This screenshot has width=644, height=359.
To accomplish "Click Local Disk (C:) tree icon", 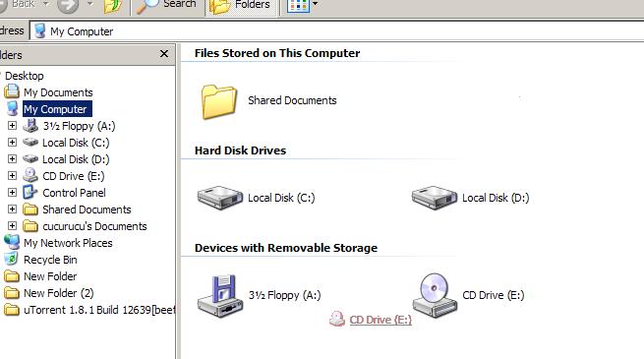I will click(x=30, y=143).
